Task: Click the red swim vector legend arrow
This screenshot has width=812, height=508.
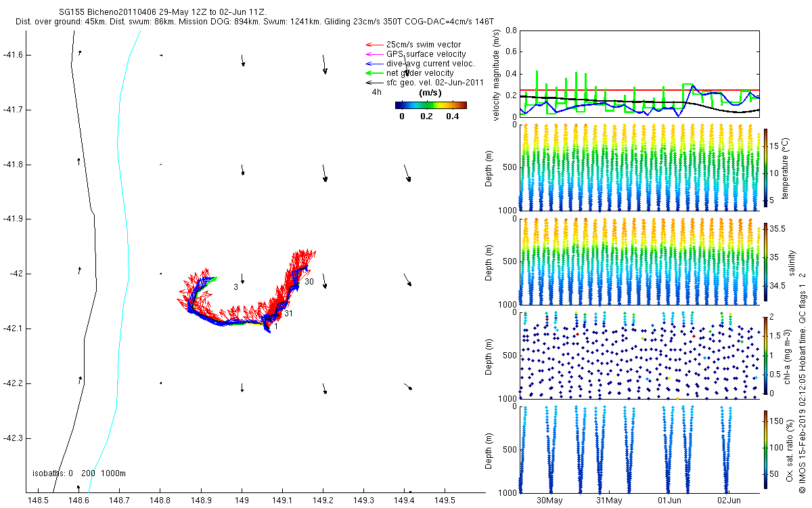Action: [x=374, y=45]
